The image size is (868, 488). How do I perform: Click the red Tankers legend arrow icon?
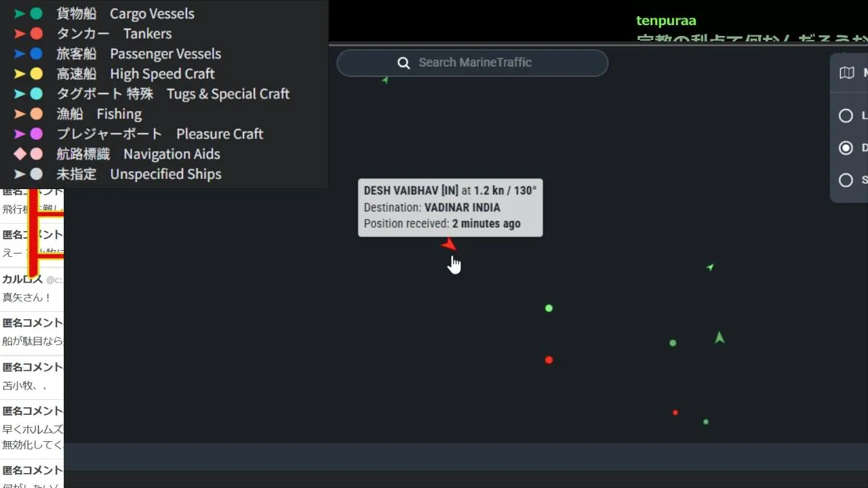(x=20, y=34)
